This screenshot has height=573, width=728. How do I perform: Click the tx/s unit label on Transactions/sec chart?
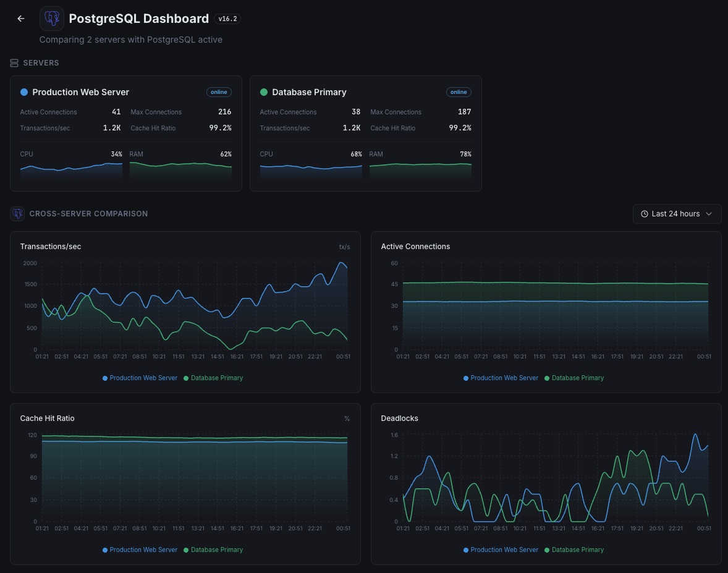345,246
